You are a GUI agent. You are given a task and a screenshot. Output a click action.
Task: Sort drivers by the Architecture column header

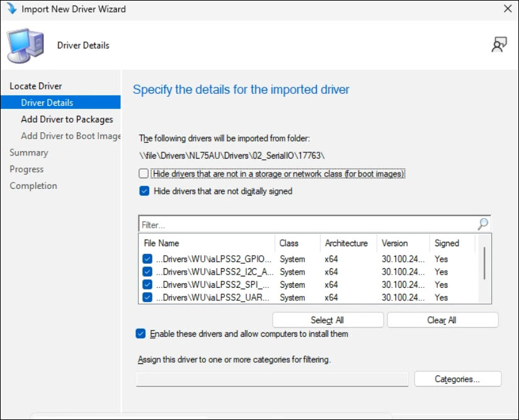tap(346, 243)
